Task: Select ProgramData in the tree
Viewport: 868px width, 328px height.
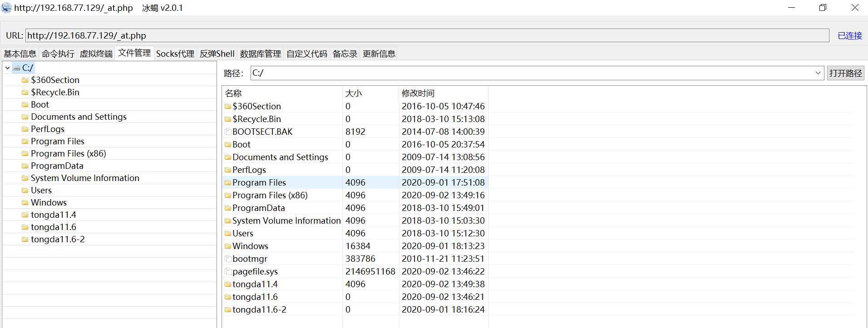Action: point(57,166)
